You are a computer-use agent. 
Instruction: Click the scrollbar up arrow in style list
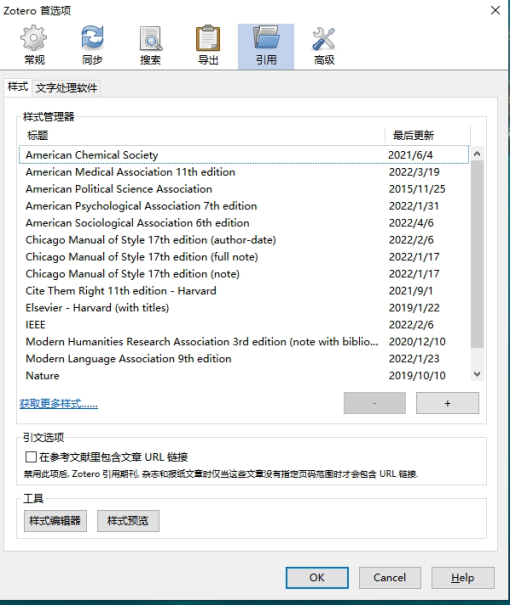point(477,154)
